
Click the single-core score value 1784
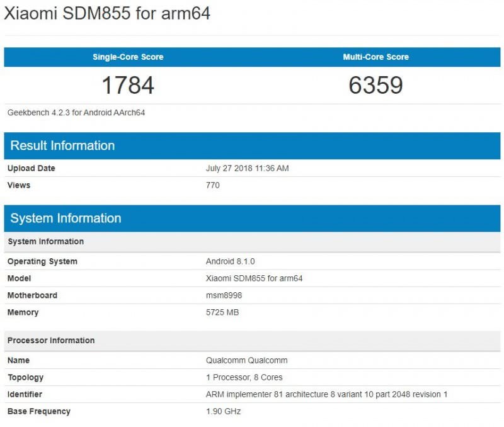tap(128, 86)
